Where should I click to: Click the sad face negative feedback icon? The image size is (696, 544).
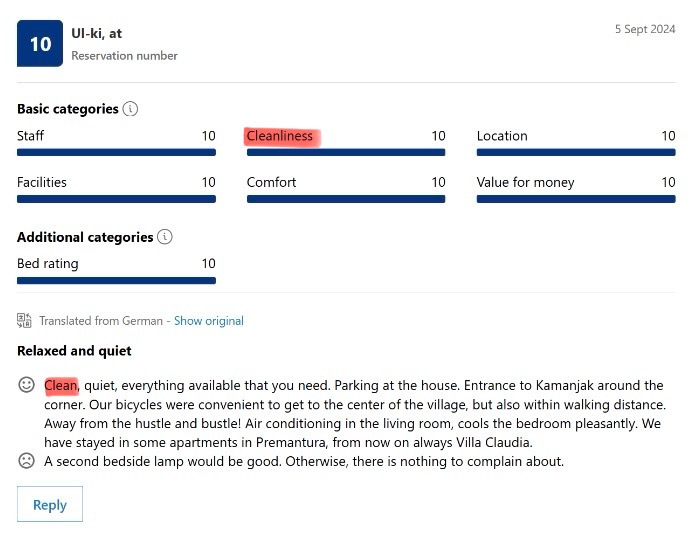coord(26,461)
